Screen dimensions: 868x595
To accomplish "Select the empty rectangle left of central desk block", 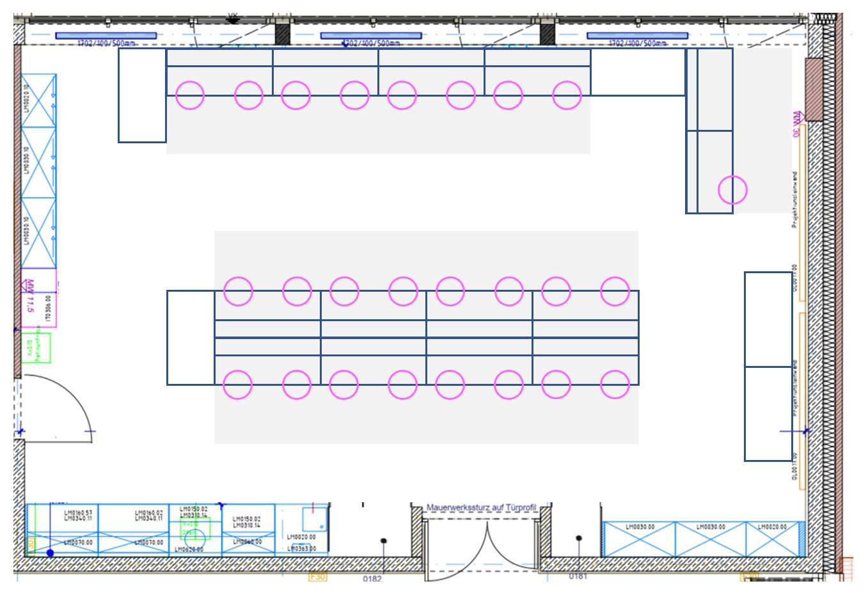I will click(x=190, y=337).
